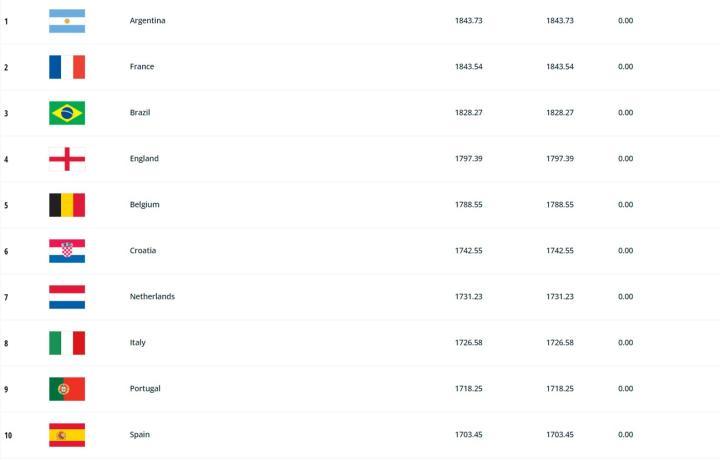Open the Belgium team link
The width and height of the screenshot is (720, 460).
(x=145, y=205)
